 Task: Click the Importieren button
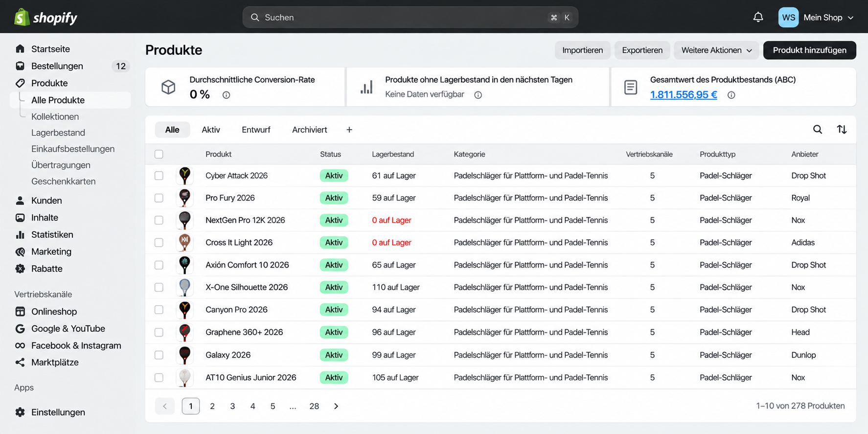583,50
